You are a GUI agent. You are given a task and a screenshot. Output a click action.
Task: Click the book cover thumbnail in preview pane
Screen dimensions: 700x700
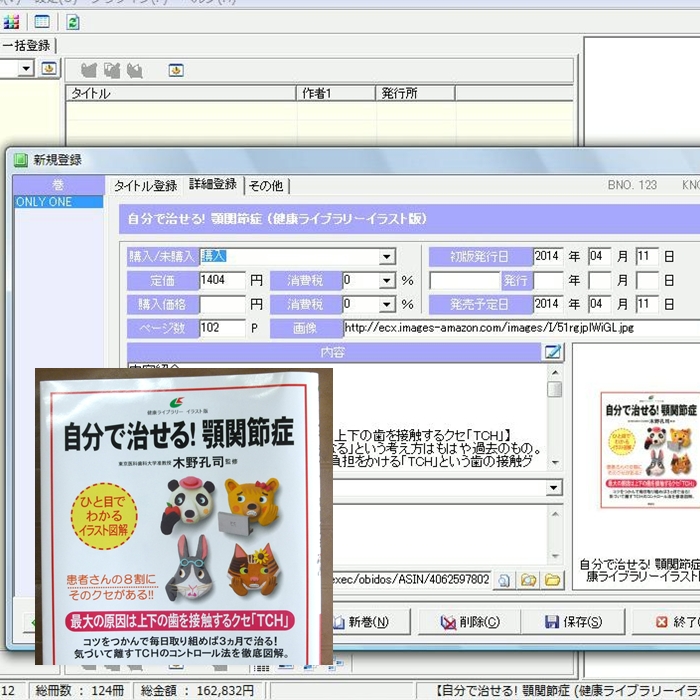click(x=650, y=450)
